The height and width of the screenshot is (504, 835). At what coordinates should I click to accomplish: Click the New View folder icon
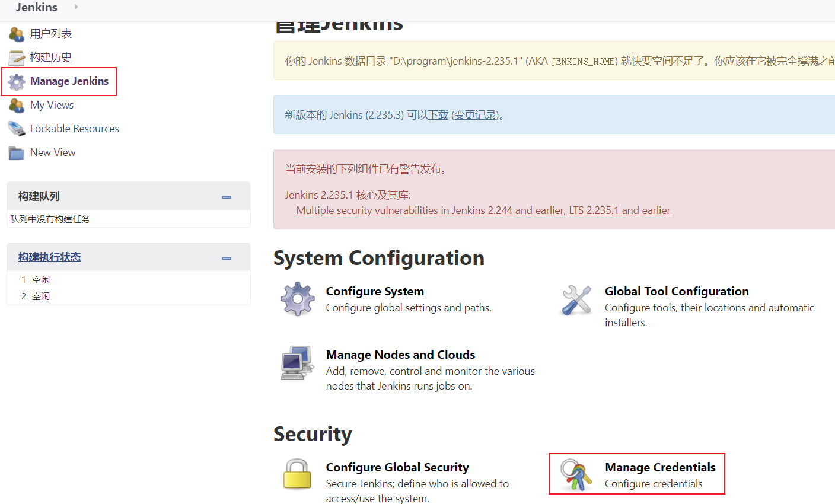17,152
